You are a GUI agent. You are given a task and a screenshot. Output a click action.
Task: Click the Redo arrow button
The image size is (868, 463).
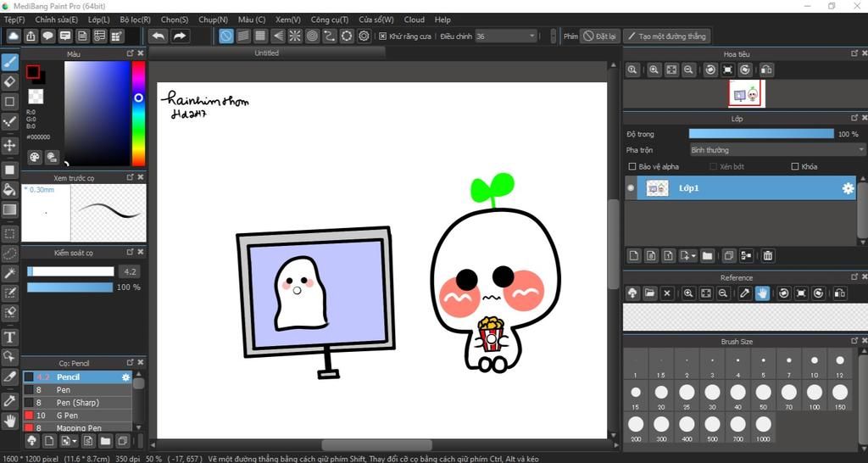click(x=180, y=36)
